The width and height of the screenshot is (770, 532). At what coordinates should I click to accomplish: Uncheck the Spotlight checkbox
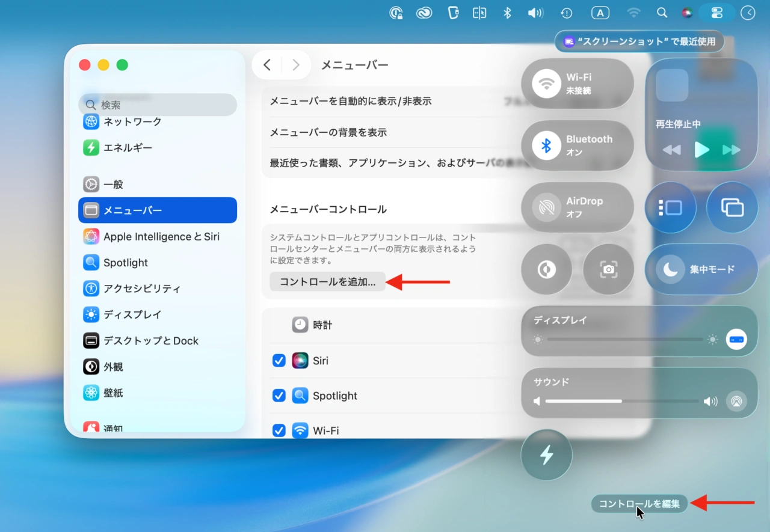click(279, 396)
